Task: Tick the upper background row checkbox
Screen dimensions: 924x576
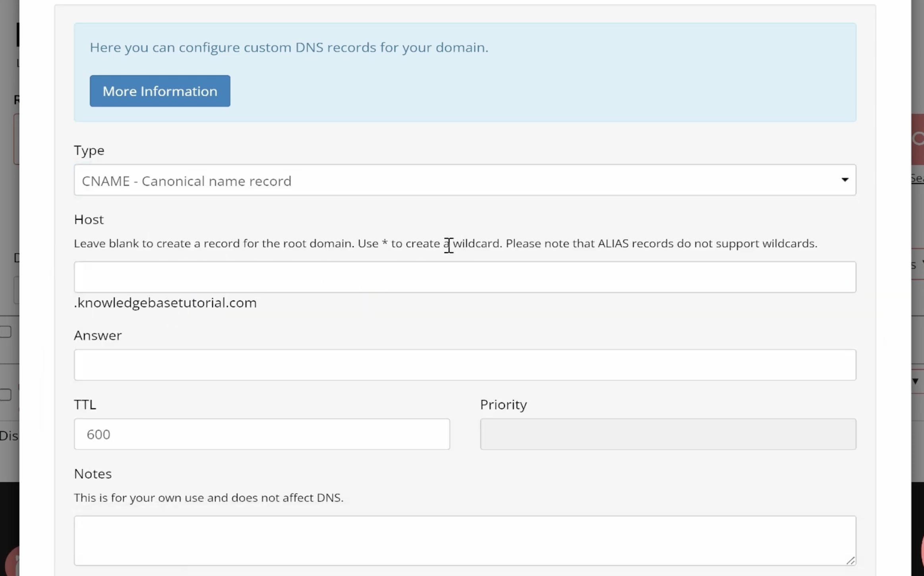Action: 6,332
